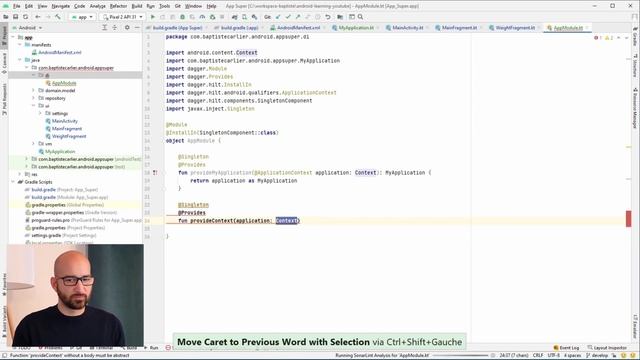The width and height of the screenshot is (640, 360).
Task: Switch to the WeightFragment.kt tab
Action: (514, 28)
